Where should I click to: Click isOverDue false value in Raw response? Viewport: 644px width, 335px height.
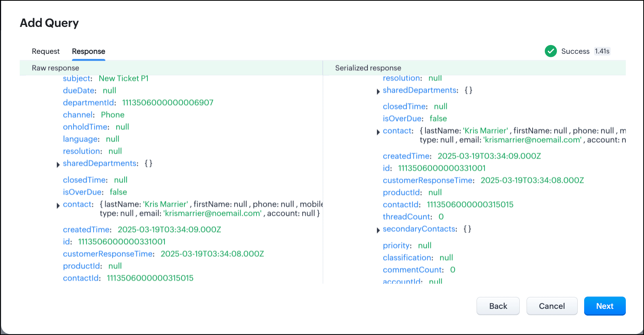(118, 192)
